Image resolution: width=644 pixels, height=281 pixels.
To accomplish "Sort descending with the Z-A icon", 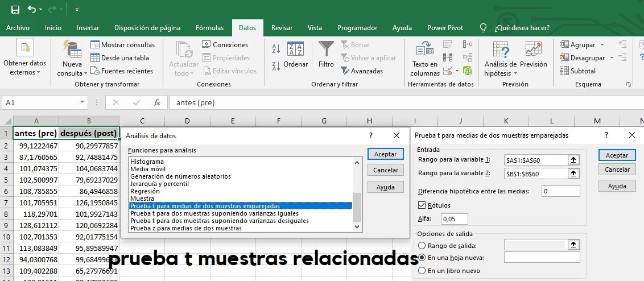I will [x=276, y=65].
